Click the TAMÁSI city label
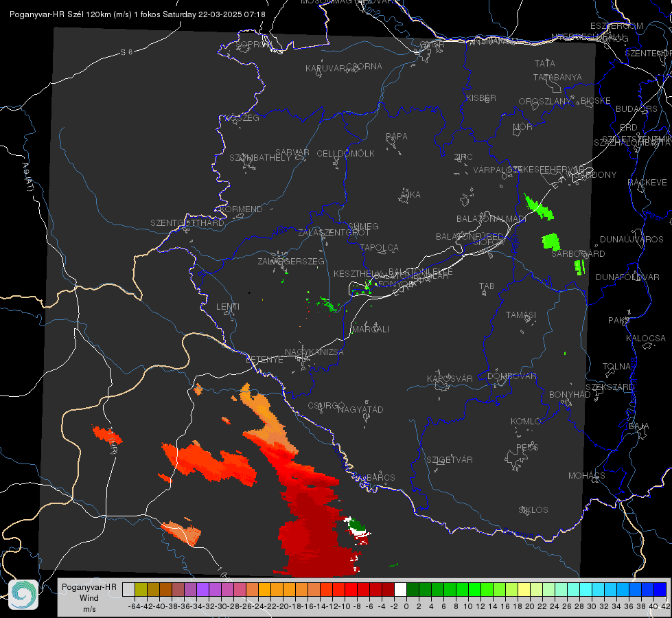 (x=521, y=314)
